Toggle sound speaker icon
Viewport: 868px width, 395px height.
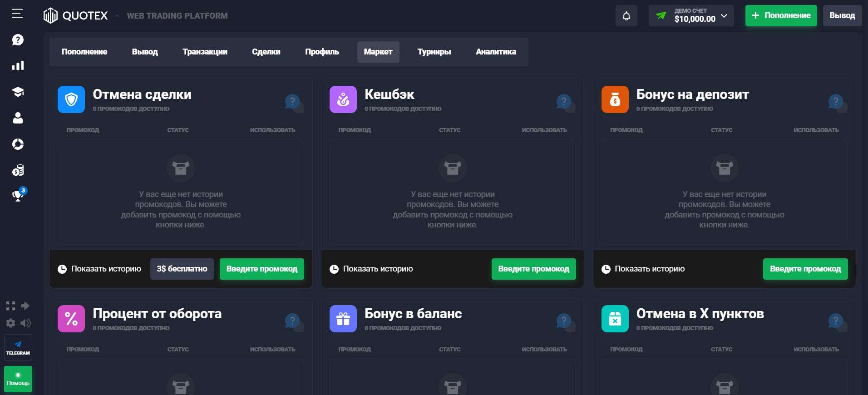(25, 323)
